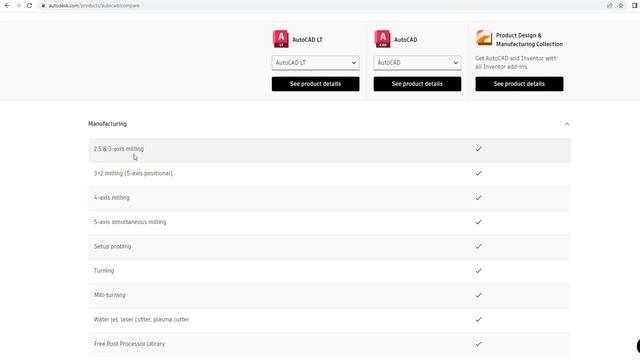Image resolution: width=640 pixels, height=360 pixels.
Task: Reload the page with refresh icon
Action: [29, 6]
